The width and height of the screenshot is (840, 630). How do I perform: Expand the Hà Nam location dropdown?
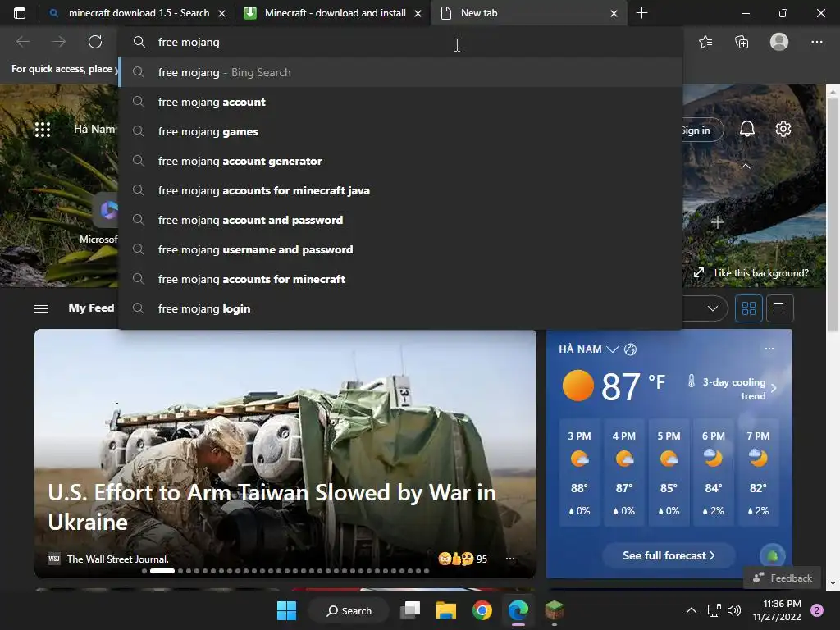click(x=612, y=349)
